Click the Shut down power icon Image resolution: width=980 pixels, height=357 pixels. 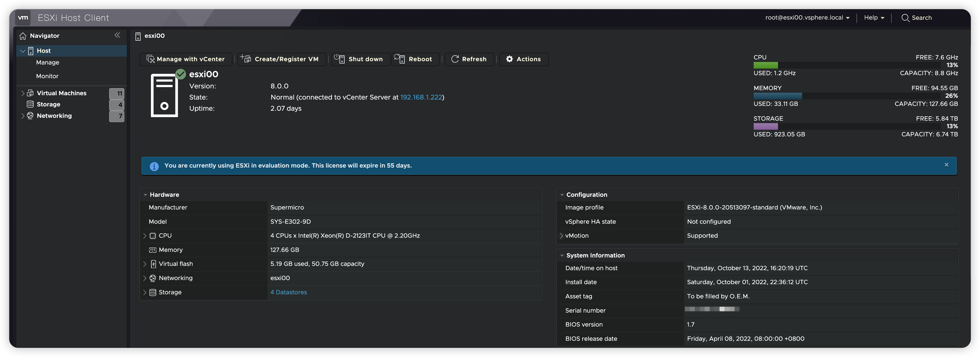[339, 59]
